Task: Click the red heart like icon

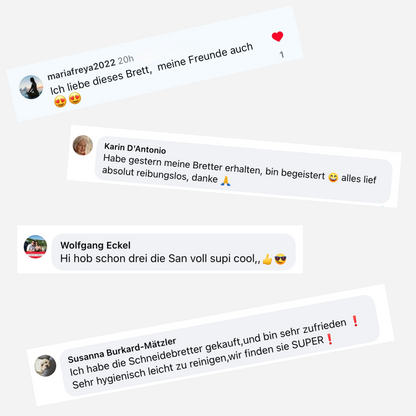Action: click(x=277, y=36)
